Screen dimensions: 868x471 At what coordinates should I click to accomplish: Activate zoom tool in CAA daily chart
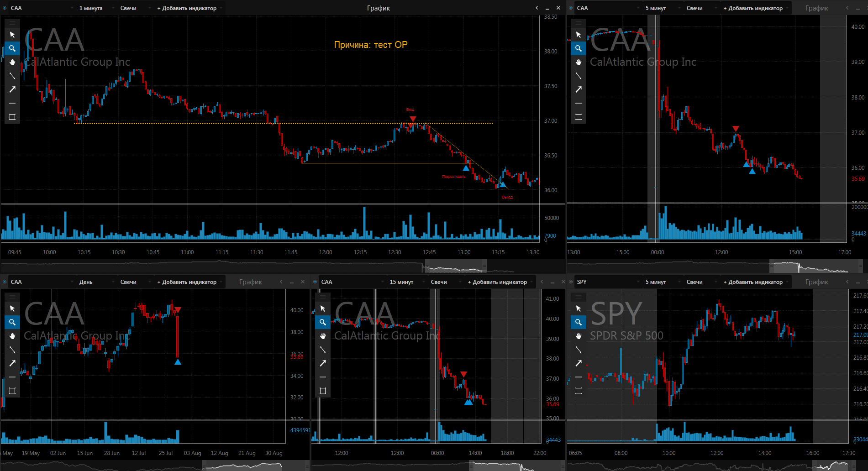[x=12, y=322]
